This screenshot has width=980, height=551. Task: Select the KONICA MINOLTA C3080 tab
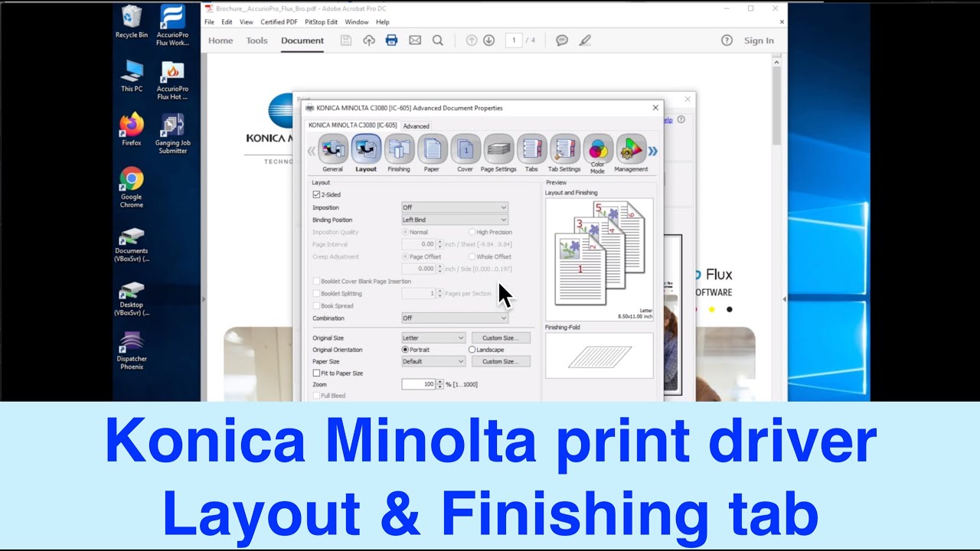pyautogui.click(x=353, y=126)
